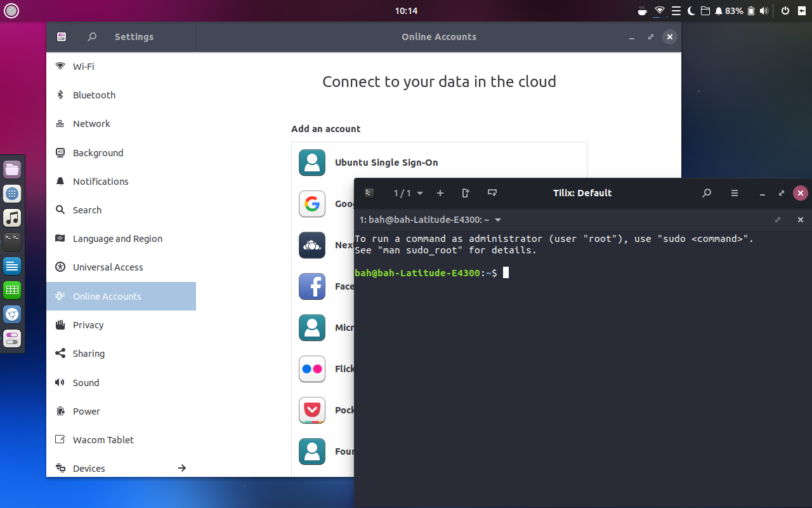This screenshot has height=508, width=812.
Task: Open Devices submenu arrow in Settings
Action: pos(181,468)
